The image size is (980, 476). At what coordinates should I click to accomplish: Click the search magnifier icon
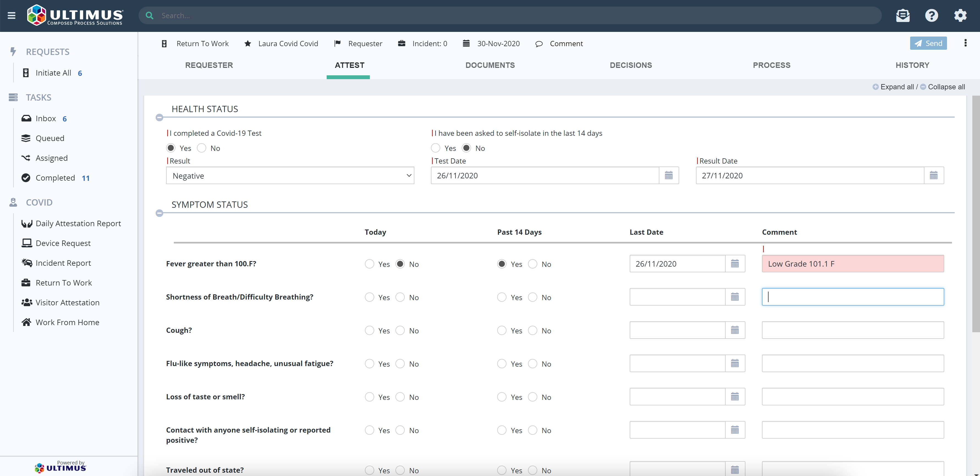click(x=150, y=16)
